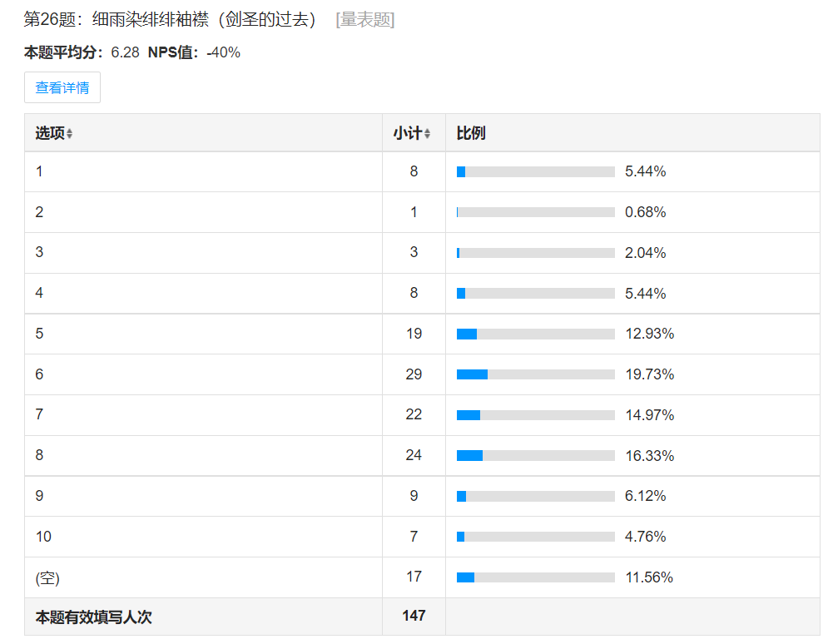This screenshot has width=833, height=644.
Task: Sort by the 小计 column arrow icon
Action: (x=427, y=134)
